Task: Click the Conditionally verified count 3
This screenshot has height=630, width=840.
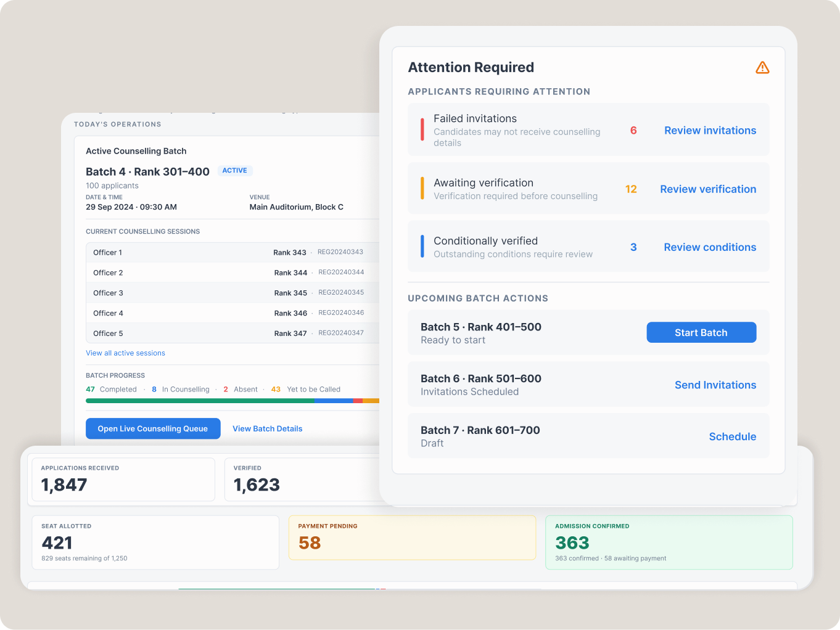Action: 633,247
